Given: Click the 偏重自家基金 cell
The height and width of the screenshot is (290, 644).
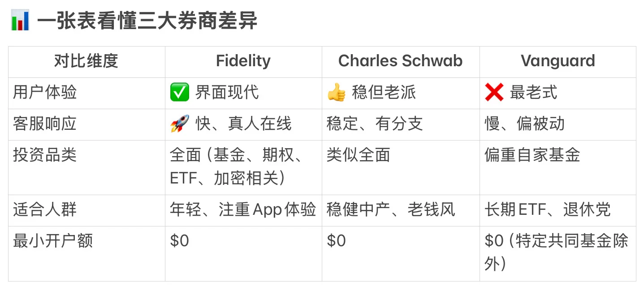Looking at the screenshot, I should [532, 155].
